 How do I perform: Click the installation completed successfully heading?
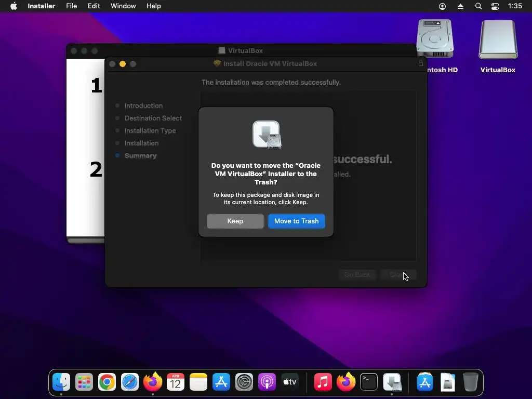[x=271, y=83]
